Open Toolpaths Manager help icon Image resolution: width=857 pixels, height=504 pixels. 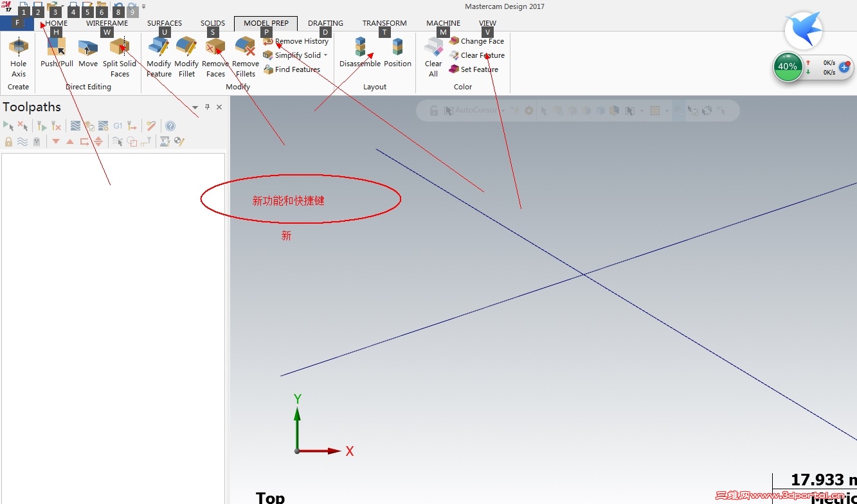point(170,126)
